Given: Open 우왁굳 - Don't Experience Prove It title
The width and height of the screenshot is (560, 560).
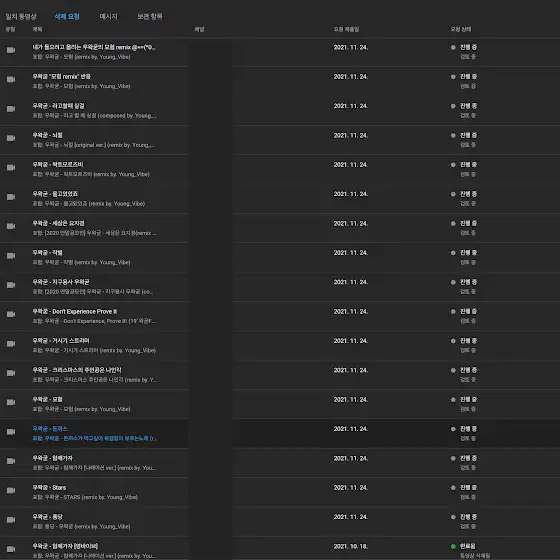Looking at the screenshot, I should 75,311.
